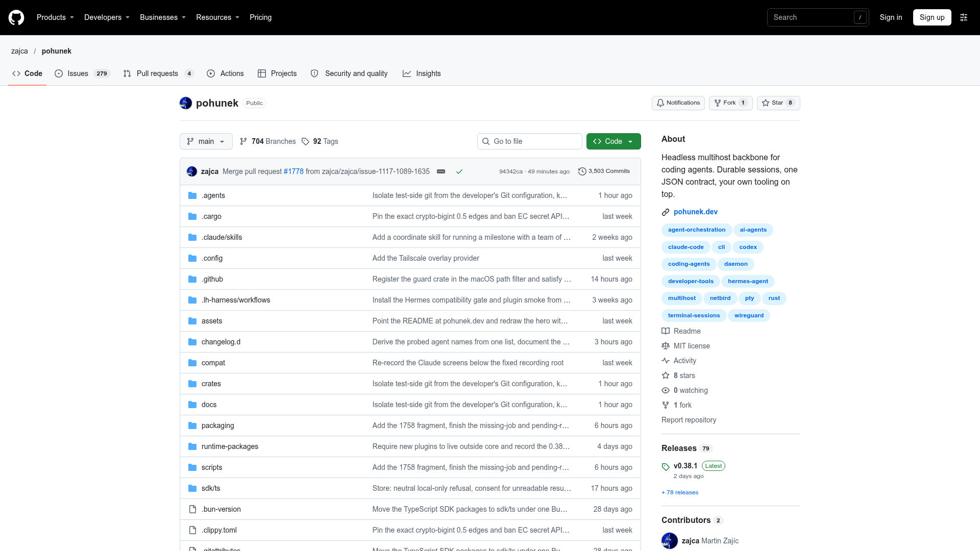
Task: Expand the Resources menu
Action: (x=217, y=17)
